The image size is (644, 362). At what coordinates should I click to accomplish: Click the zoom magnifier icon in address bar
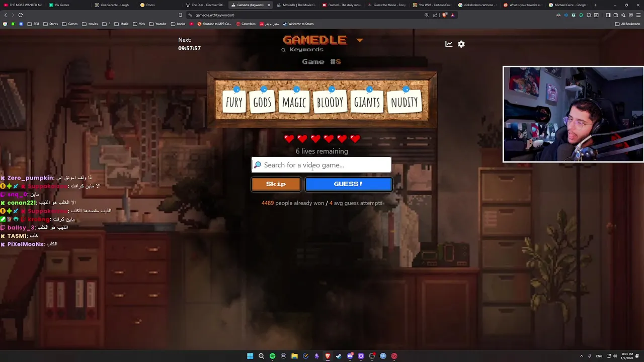point(426,15)
